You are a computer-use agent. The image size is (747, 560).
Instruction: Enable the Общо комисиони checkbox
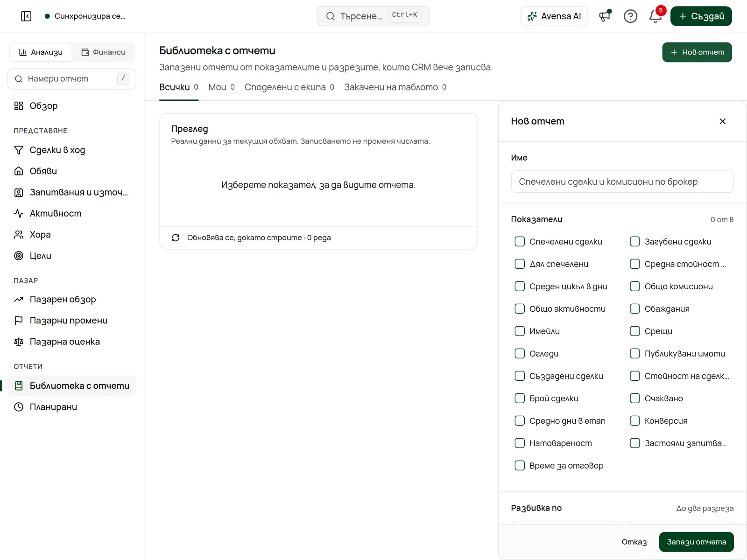click(x=635, y=286)
